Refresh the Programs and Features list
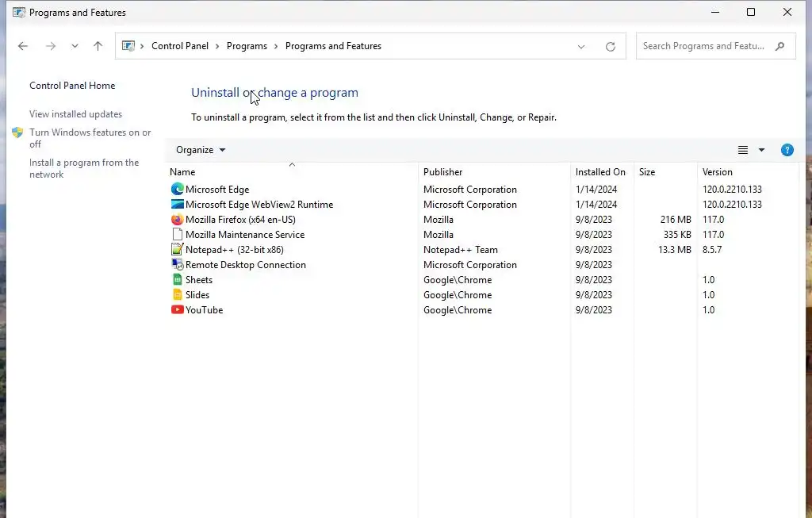This screenshot has width=812, height=518. click(x=611, y=47)
